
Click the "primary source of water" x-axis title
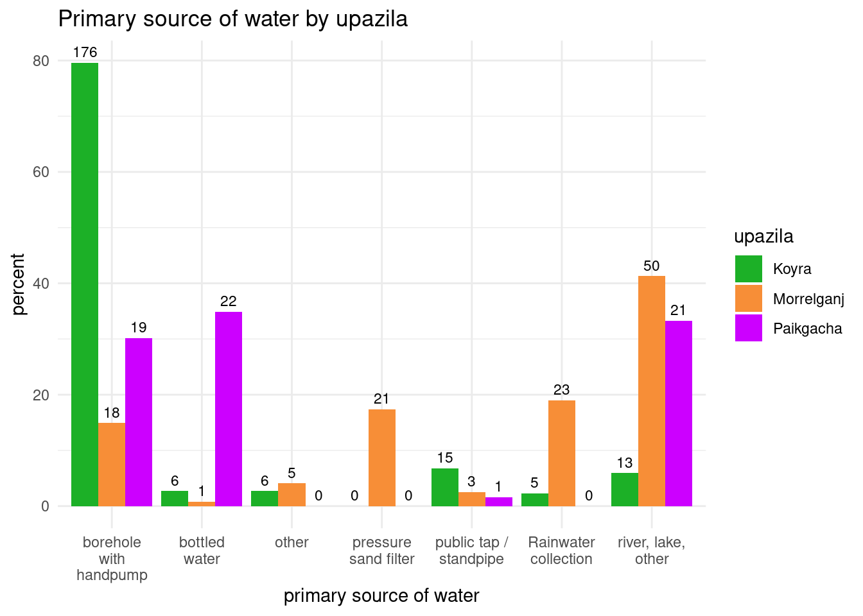click(381, 595)
